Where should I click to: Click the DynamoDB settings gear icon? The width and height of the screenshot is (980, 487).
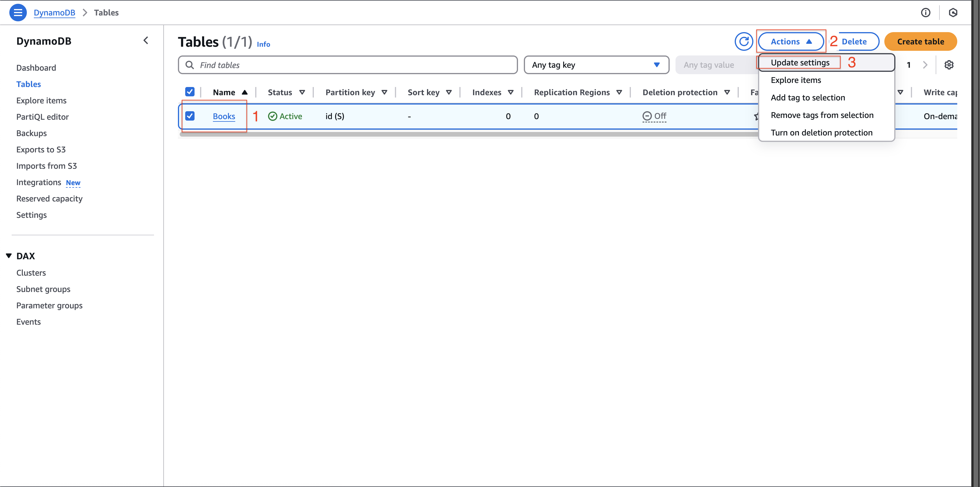[950, 65]
